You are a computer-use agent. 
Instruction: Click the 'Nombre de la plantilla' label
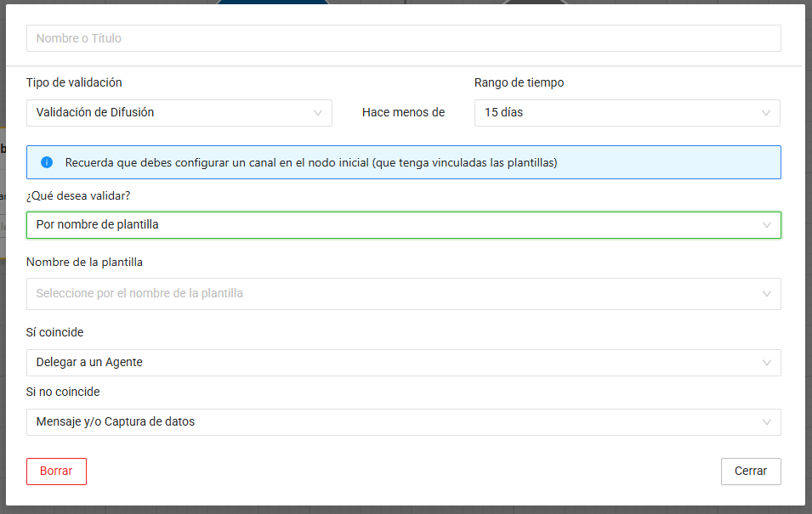[84, 263]
